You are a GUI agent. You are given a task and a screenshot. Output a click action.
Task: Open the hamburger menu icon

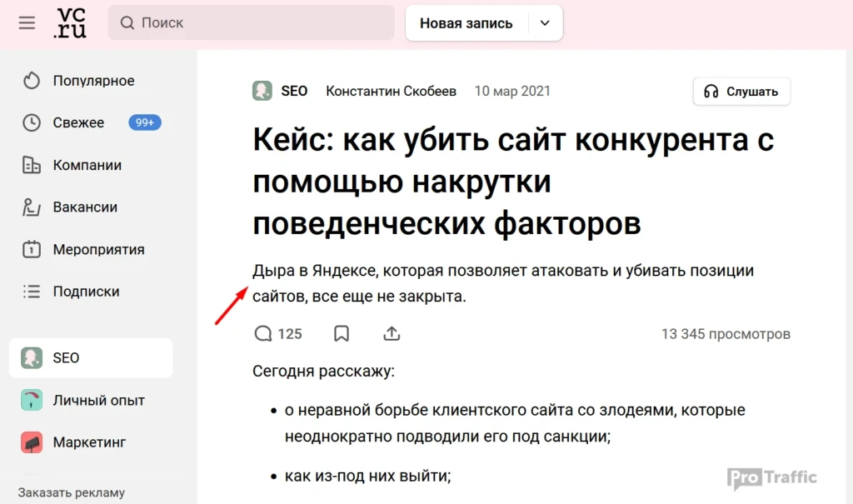[x=27, y=22]
